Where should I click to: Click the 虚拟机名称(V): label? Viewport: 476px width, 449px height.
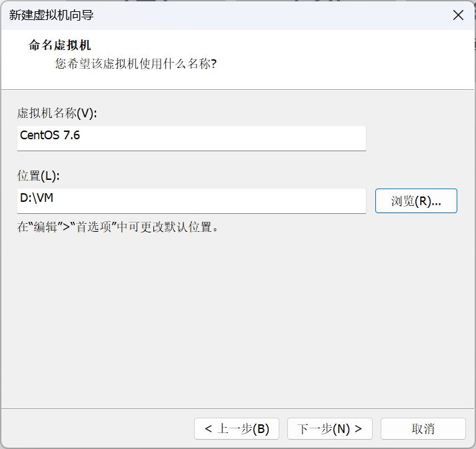click(x=57, y=113)
